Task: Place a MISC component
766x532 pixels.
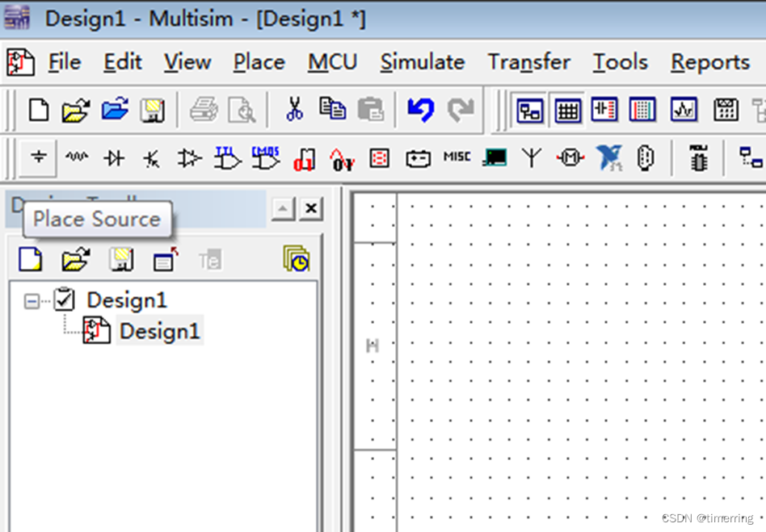Action: [x=457, y=157]
